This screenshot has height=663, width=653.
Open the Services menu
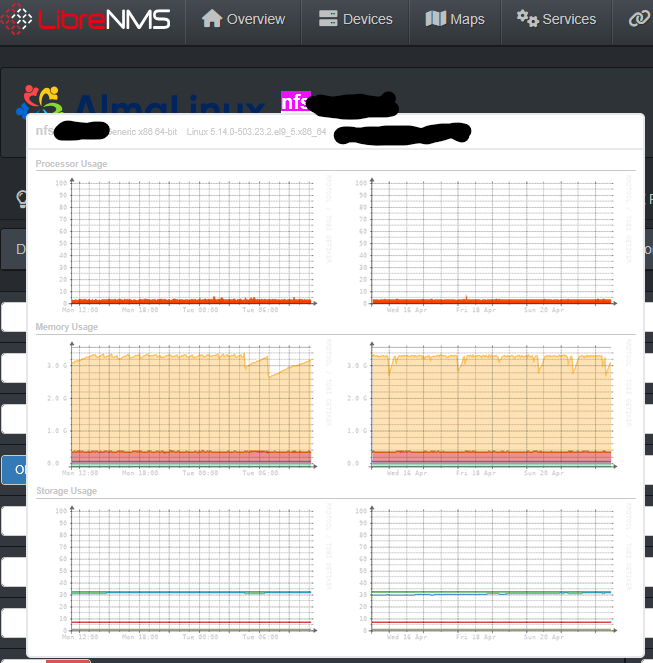pos(557,19)
